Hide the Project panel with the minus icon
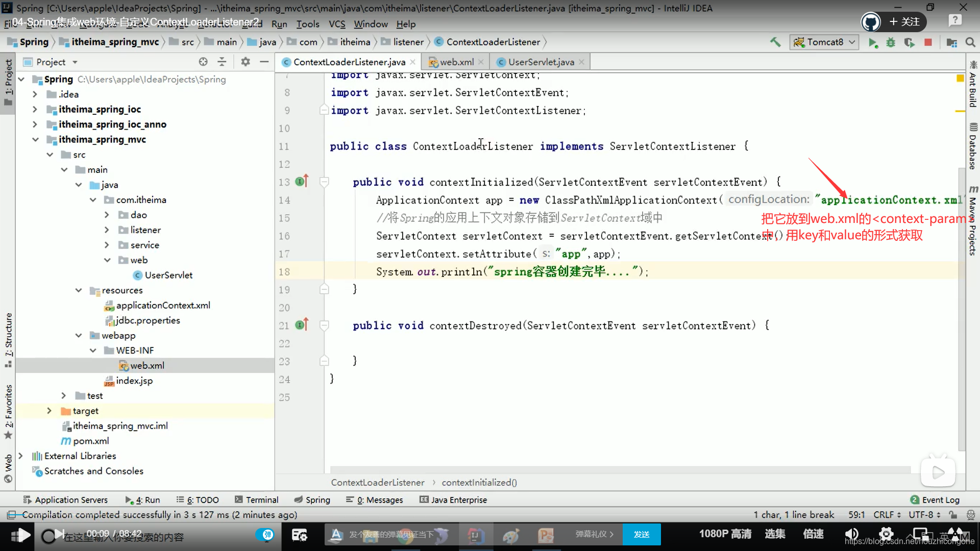 point(264,62)
